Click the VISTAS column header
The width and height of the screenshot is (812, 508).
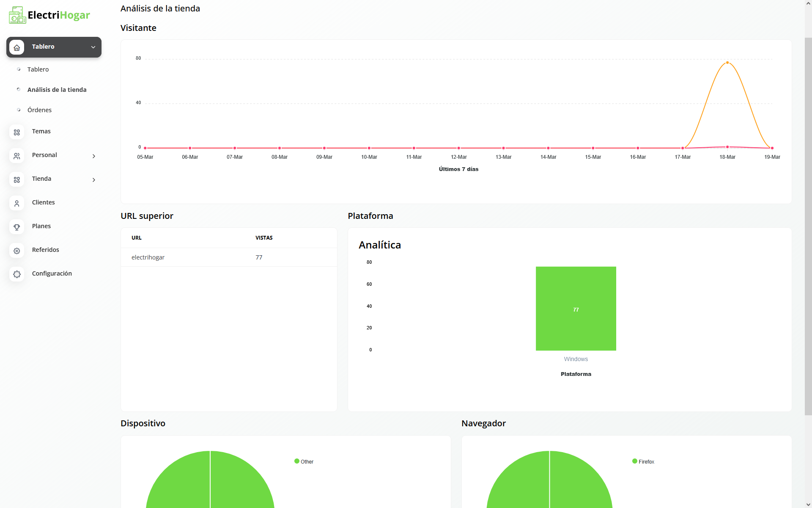(264, 238)
